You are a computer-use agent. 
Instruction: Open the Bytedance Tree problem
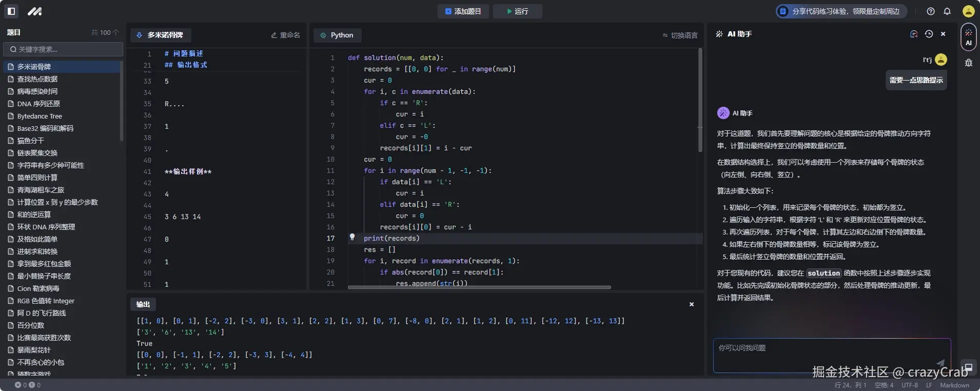pyautogui.click(x=40, y=116)
